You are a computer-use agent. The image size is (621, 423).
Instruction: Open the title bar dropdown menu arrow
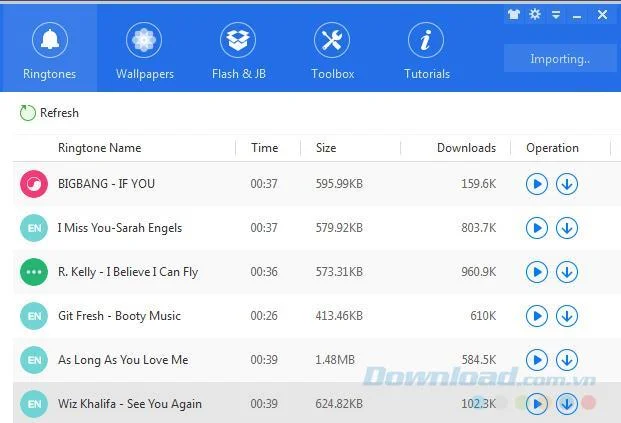click(x=556, y=15)
